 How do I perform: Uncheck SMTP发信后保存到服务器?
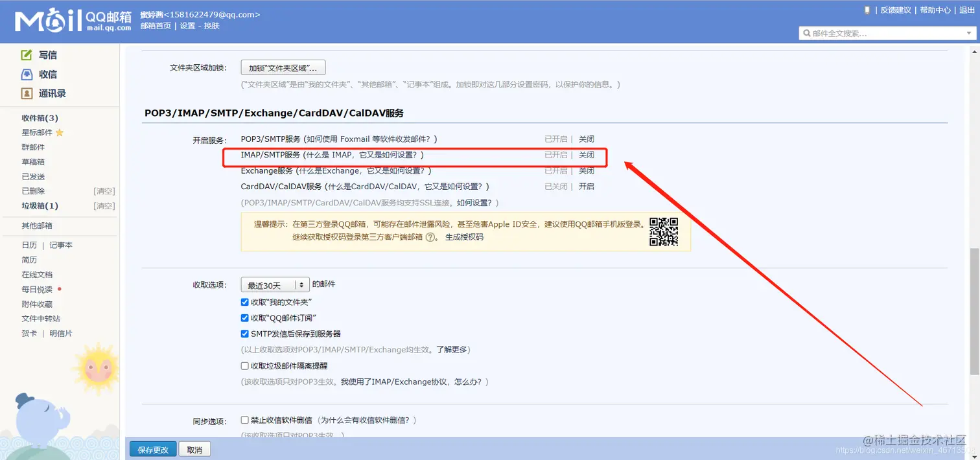point(244,333)
